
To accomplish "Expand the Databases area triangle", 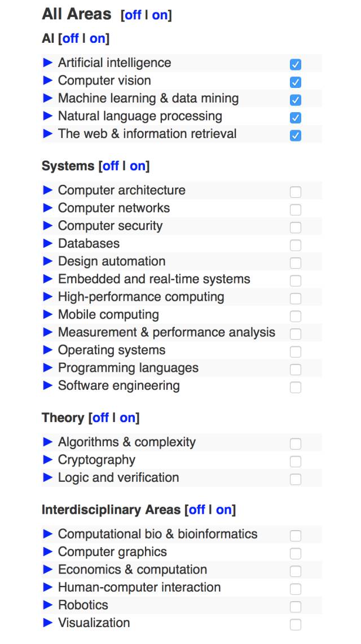I will [48, 243].
